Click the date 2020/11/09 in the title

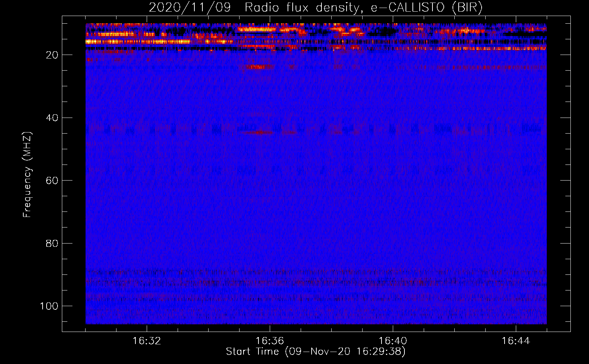pyautogui.click(x=190, y=8)
